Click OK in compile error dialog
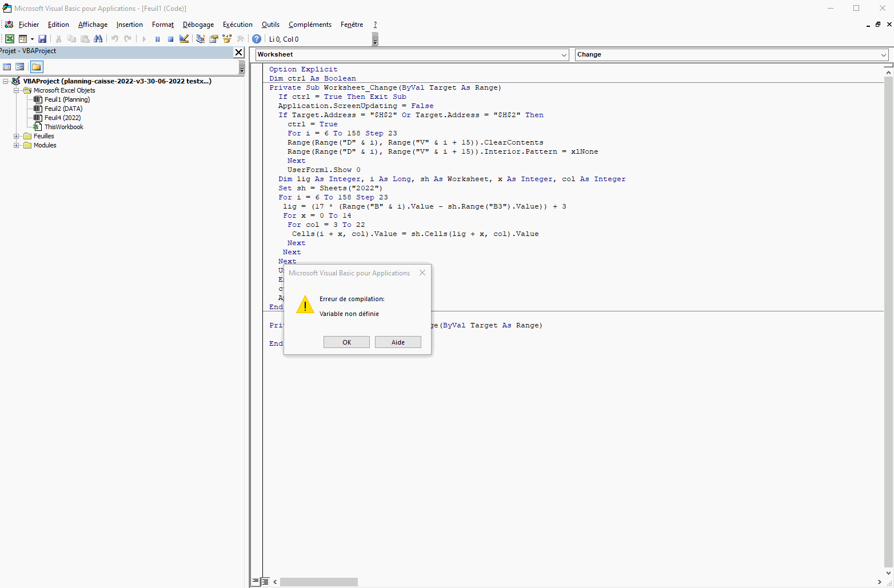894x588 pixels. point(346,342)
